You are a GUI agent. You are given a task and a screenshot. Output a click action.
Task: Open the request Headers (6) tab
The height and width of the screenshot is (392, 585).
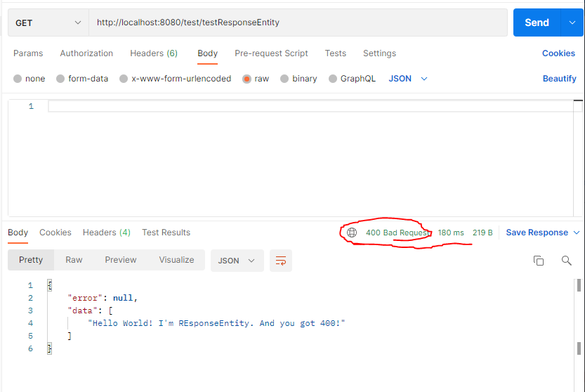point(154,53)
